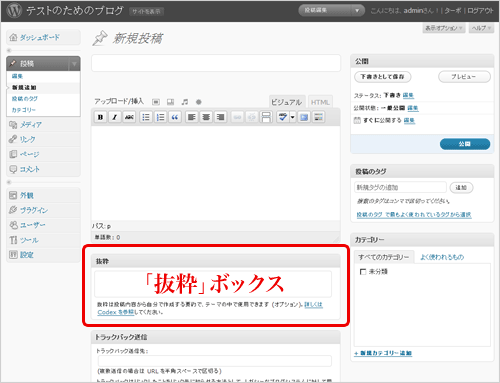
Task: Apply strikethrough (ABC) formatting
Action: pyautogui.click(x=129, y=117)
